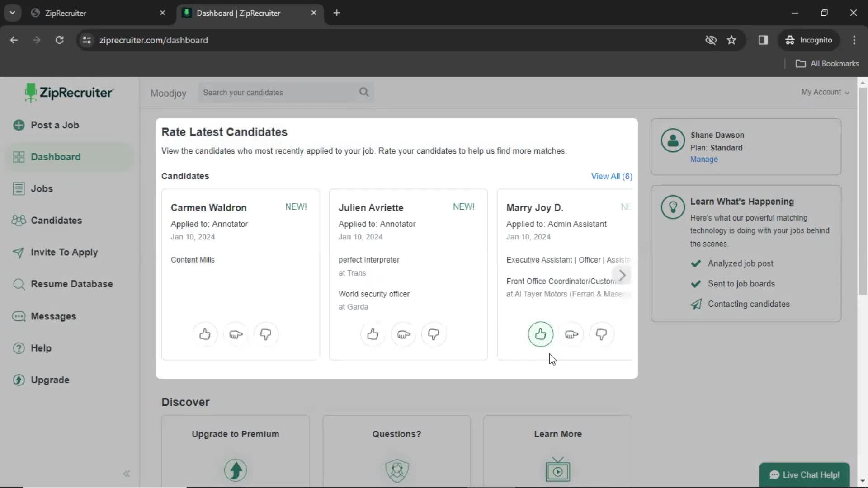Click Learn More card title
The height and width of the screenshot is (488, 868).
coord(558,434)
